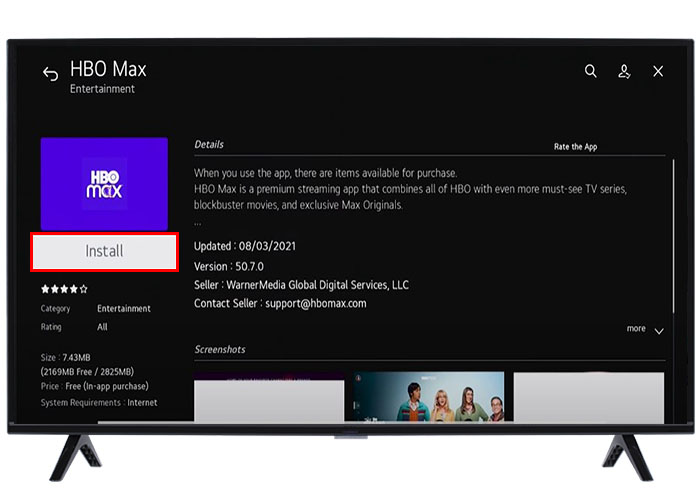Open the Big Bang Theory screenshot thumbnail
This screenshot has width=700, height=500.
[x=429, y=397]
